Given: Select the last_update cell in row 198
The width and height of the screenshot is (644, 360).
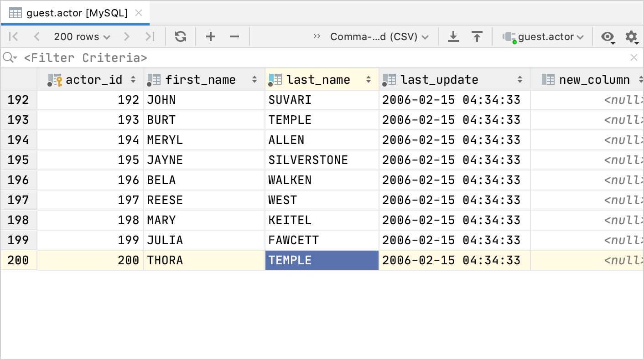Looking at the screenshot, I should [455, 220].
